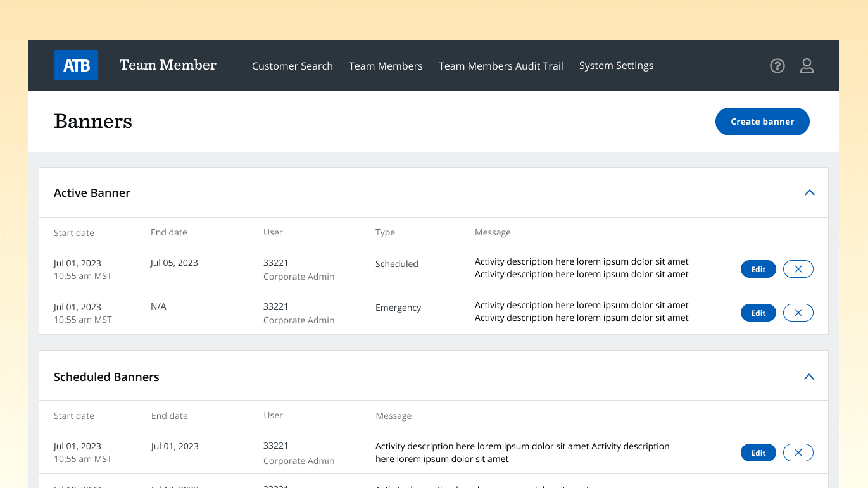This screenshot has height=488, width=868.
Task: Click User header in Scheduled Banners table
Action: 273,415
